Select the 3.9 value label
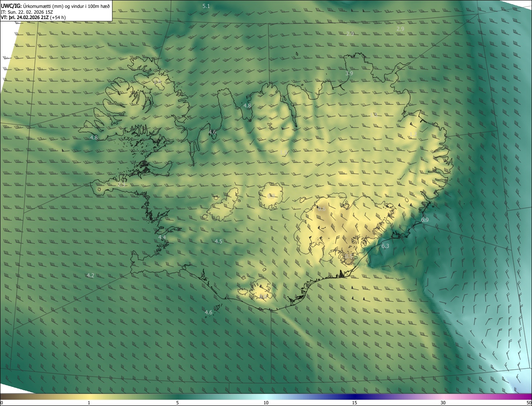This screenshot has width=532, height=406. (x=349, y=73)
